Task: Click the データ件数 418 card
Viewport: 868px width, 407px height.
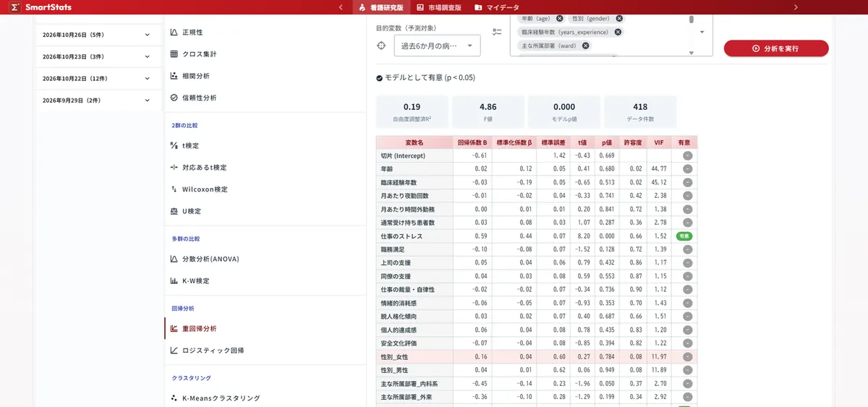Action: click(640, 112)
